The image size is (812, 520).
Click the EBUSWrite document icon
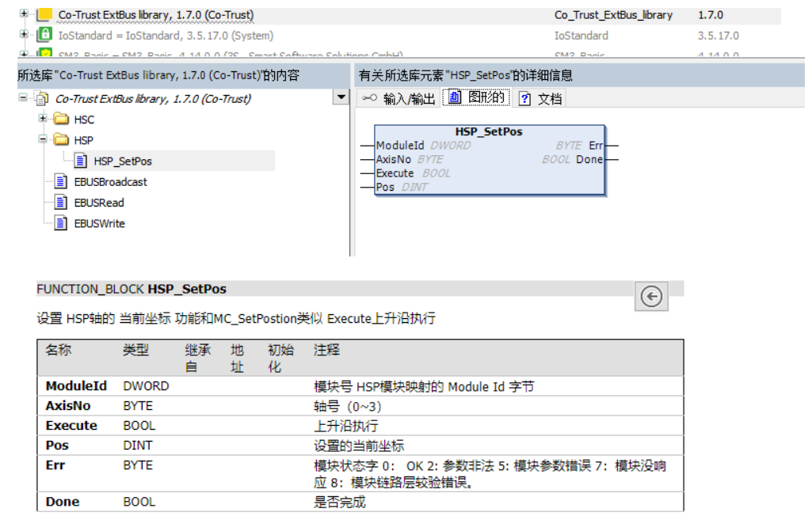pos(60,223)
